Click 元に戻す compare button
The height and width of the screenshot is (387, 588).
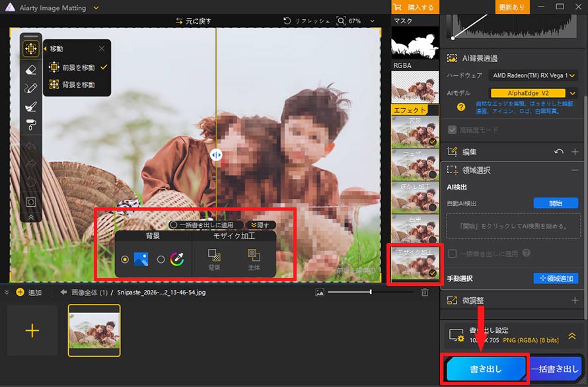click(x=194, y=21)
